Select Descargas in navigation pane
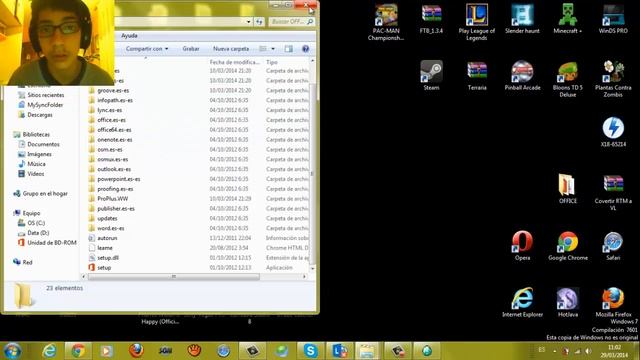The width and height of the screenshot is (640, 360). (x=40, y=115)
